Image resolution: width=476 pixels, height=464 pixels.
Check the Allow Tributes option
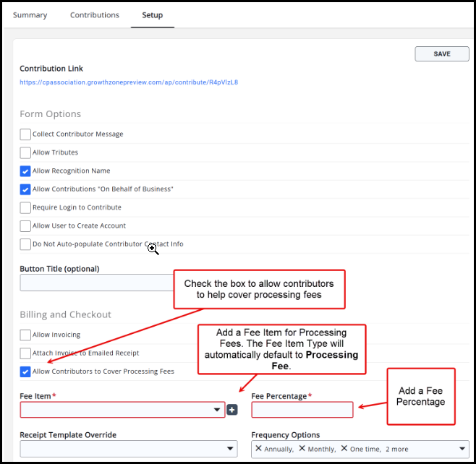point(25,152)
